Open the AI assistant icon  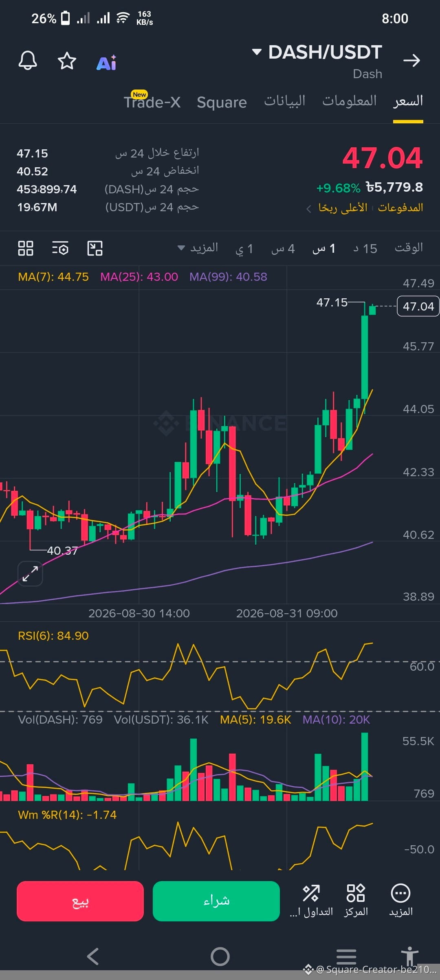(x=107, y=63)
